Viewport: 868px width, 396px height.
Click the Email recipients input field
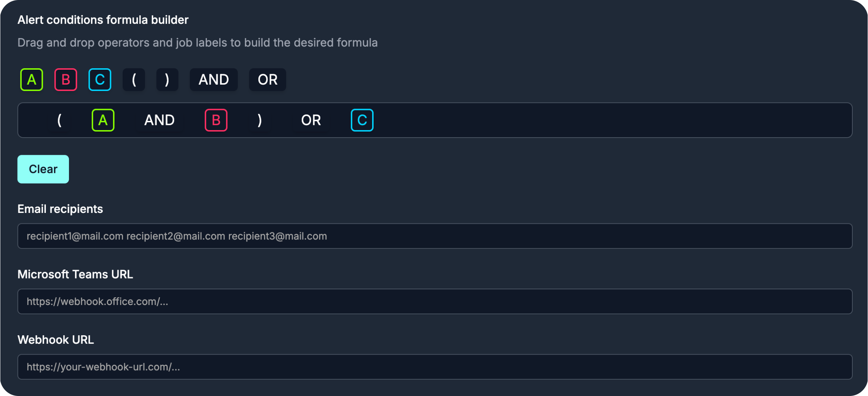(435, 236)
